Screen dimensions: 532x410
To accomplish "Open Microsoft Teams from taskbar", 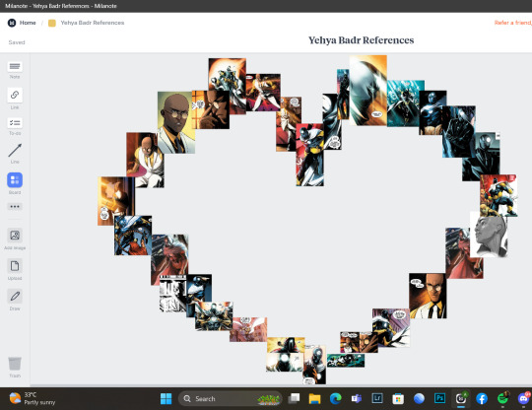I will 357,398.
